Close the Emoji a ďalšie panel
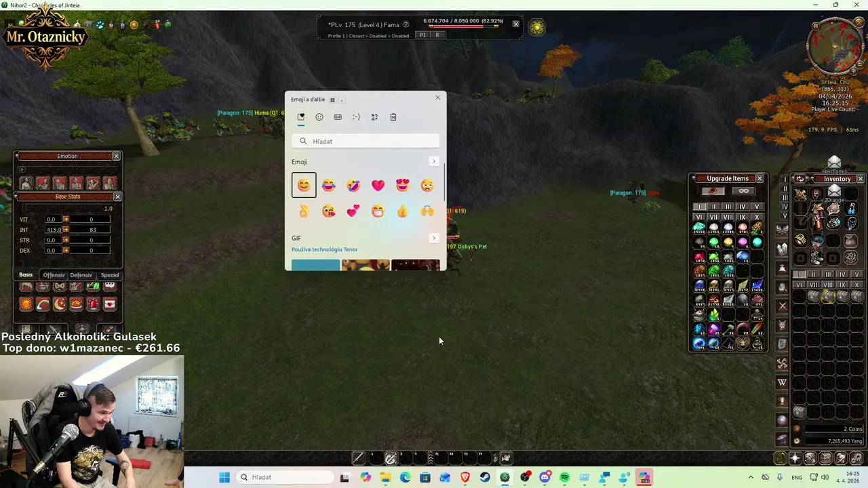The width and height of the screenshot is (868, 488). click(x=437, y=98)
